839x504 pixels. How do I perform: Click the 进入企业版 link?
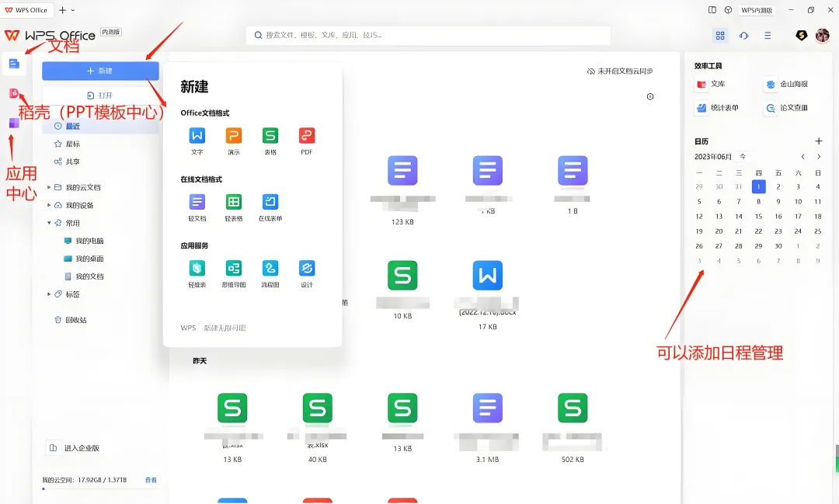pos(75,448)
